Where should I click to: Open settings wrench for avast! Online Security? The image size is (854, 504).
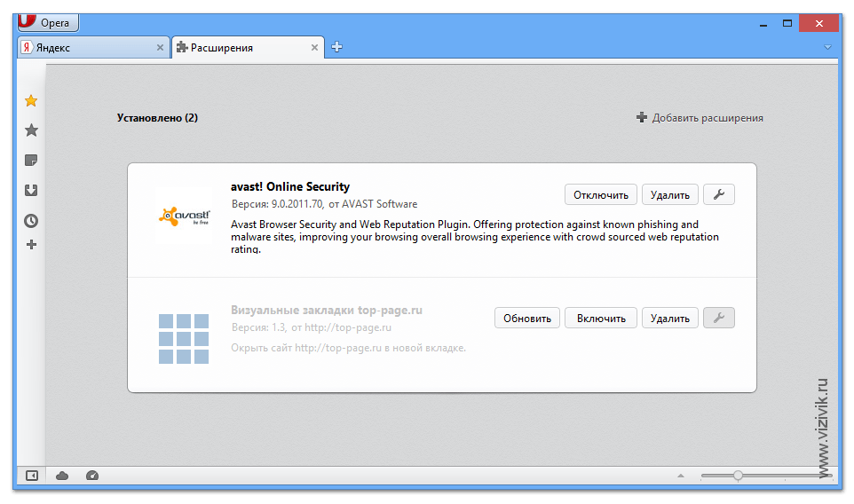[719, 194]
